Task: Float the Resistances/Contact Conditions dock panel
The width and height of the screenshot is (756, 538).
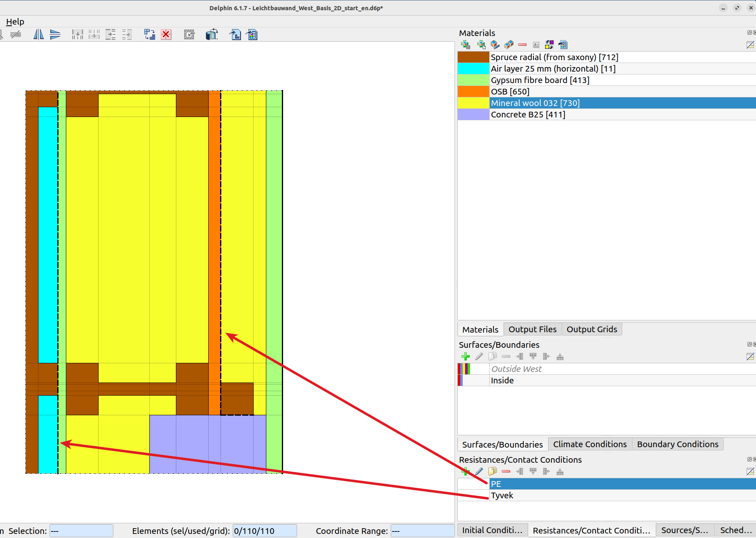Action: tap(749, 459)
